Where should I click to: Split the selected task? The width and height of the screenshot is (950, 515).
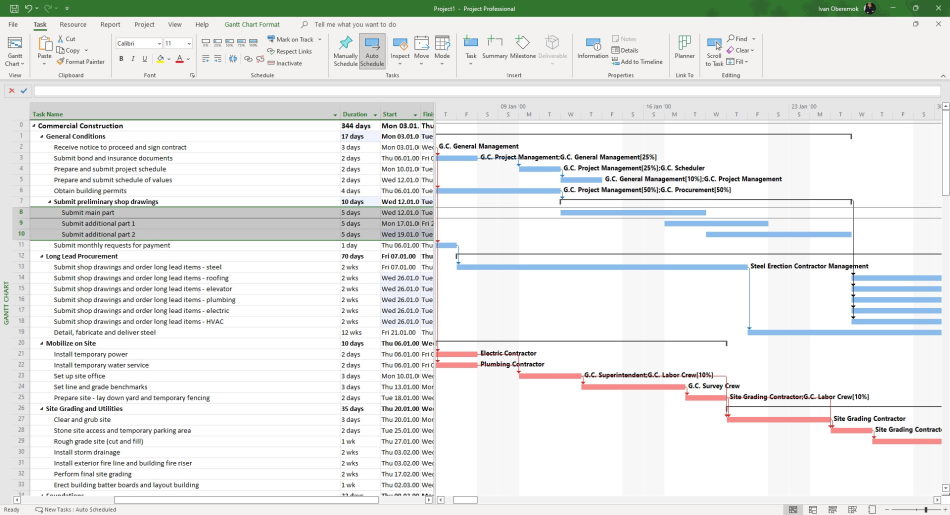click(233, 59)
